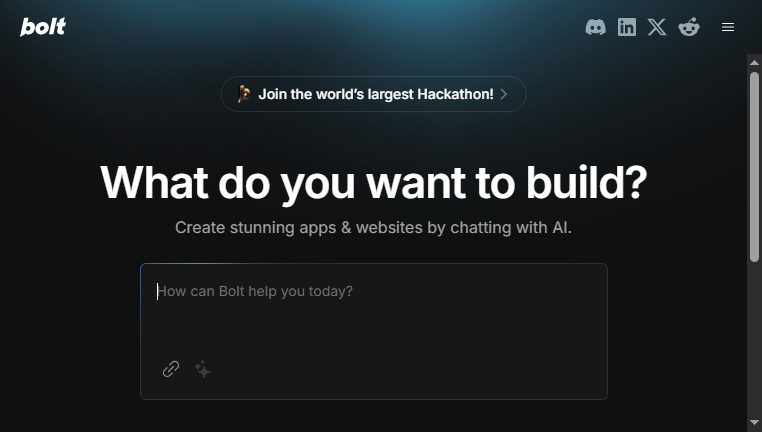
Task: Click the enhance prompt sparkle icon
Action: click(x=203, y=369)
